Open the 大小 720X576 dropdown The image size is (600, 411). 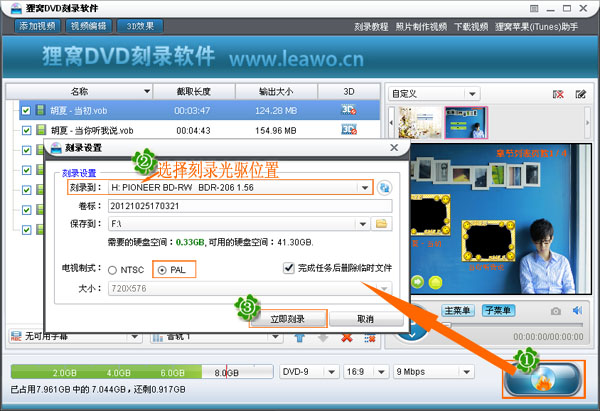pyautogui.click(x=384, y=288)
